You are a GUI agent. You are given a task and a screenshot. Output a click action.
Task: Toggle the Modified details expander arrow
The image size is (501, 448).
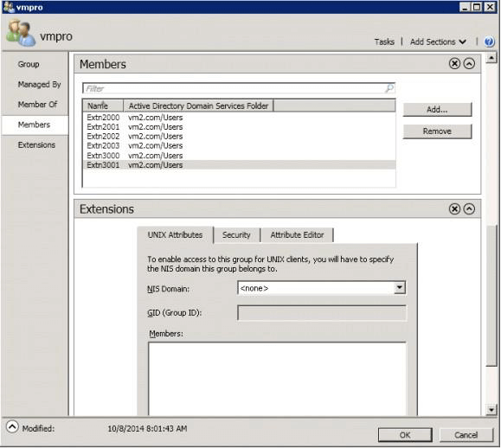[12, 427]
